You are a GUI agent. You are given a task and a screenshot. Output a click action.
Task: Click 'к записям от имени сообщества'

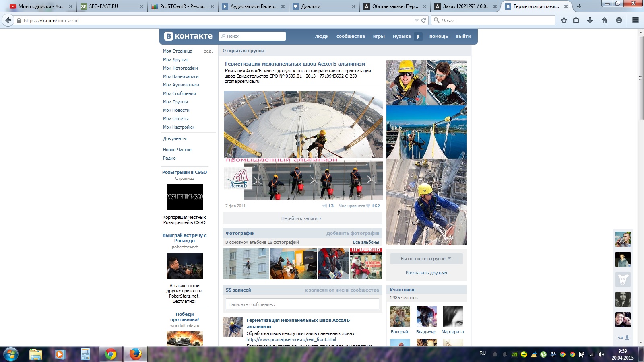click(x=342, y=290)
